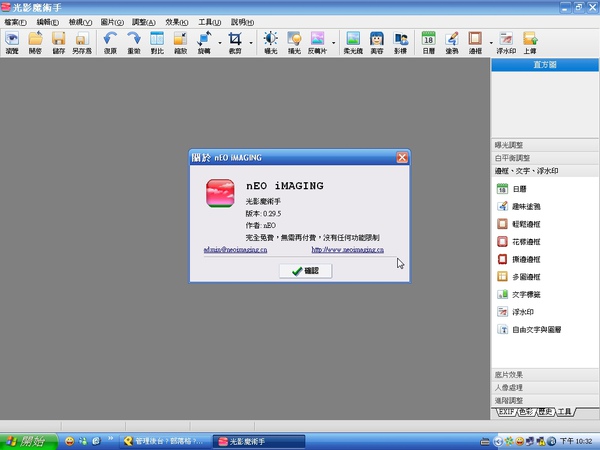This screenshot has width=600, height=450.
Task: Open the dropdown arrow next to 旋轉
Action: [220, 42]
